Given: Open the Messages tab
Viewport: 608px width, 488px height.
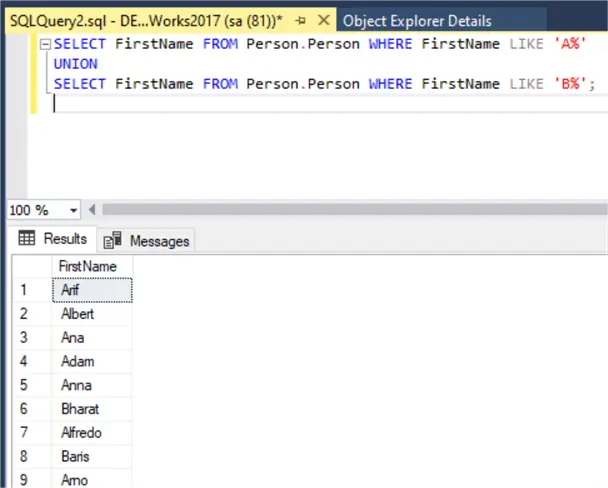Looking at the screenshot, I should [x=147, y=241].
